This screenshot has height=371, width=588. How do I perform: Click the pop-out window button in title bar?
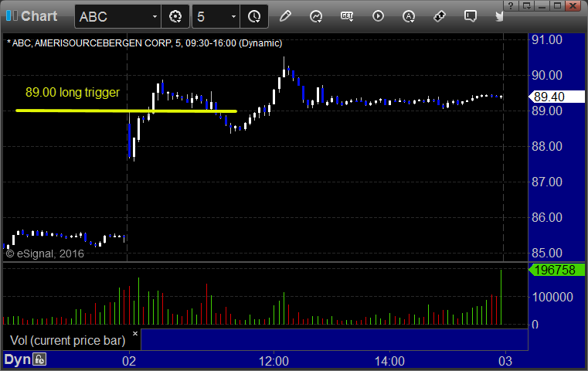[526, 5]
